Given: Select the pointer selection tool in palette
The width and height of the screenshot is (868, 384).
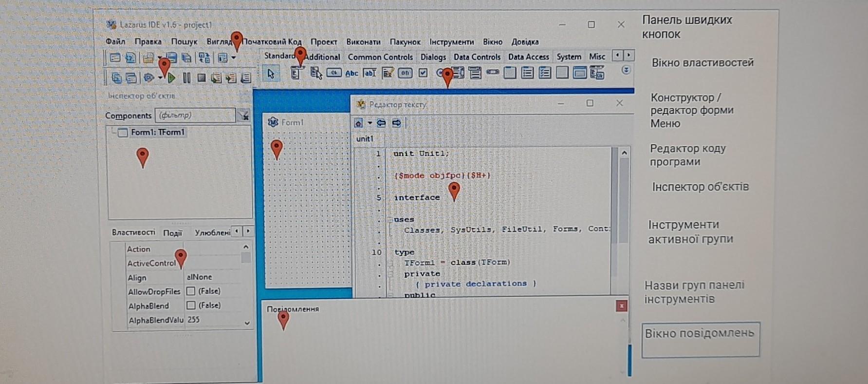Looking at the screenshot, I should tap(271, 74).
